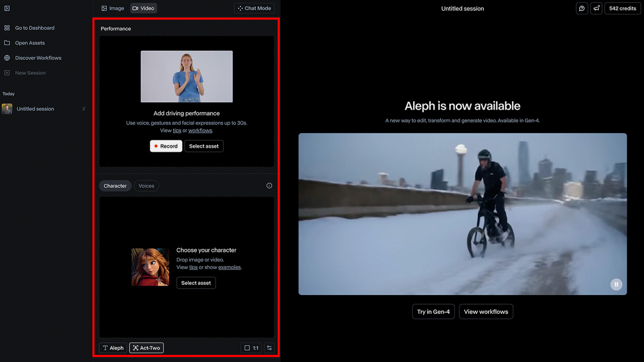Open the Untitled session in sidebar list

click(44, 109)
